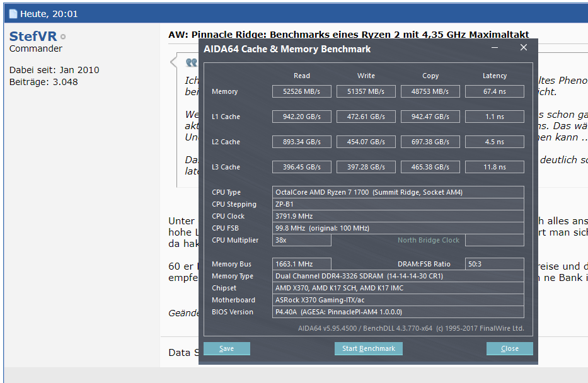Select L2 Cache Latency value 4.5 ns

tap(494, 142)
